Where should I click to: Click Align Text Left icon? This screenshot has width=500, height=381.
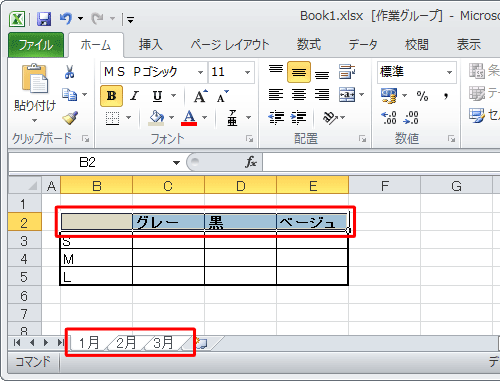point(276,95)
